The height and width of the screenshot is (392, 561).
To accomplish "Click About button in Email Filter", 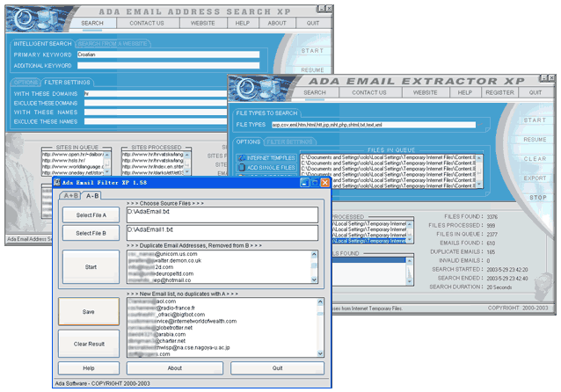I will pyautogui.click(x=175, y=368).
